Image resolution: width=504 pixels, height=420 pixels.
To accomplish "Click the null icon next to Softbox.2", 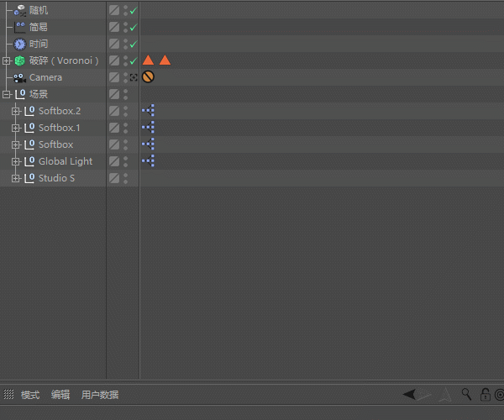I will tap(29, 111).
